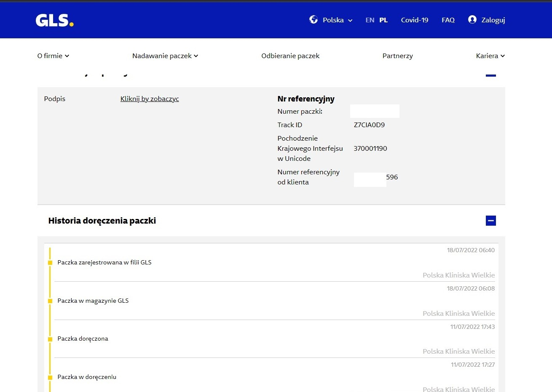This screenshot has height=392, width=552.
Task: Click 'Numer referencyjny od klienta' label
Action: (x=308, y=177)
